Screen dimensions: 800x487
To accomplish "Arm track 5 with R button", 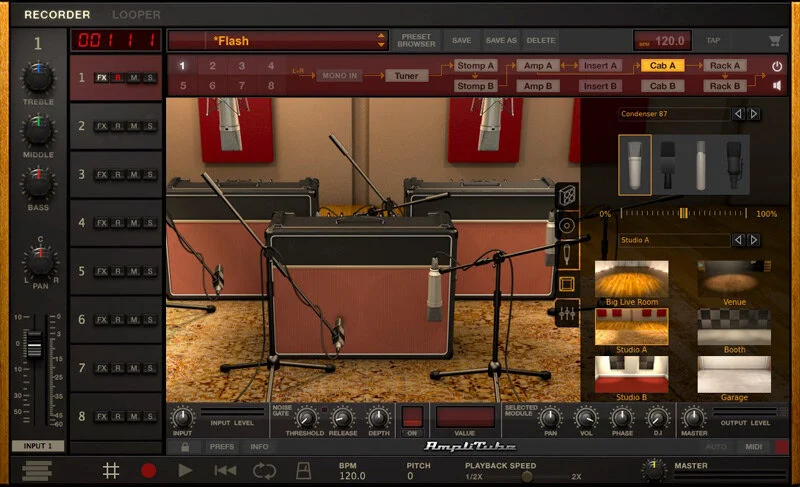I will 118,271.
